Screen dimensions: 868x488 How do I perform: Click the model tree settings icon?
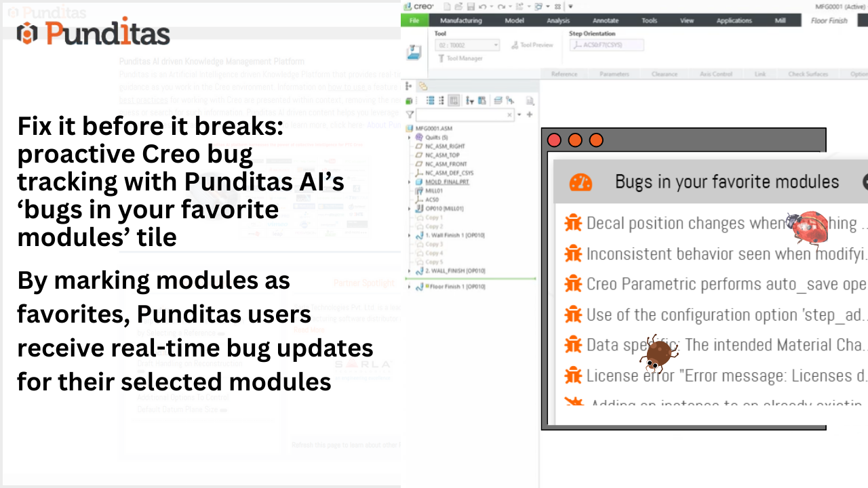point(481,100)
